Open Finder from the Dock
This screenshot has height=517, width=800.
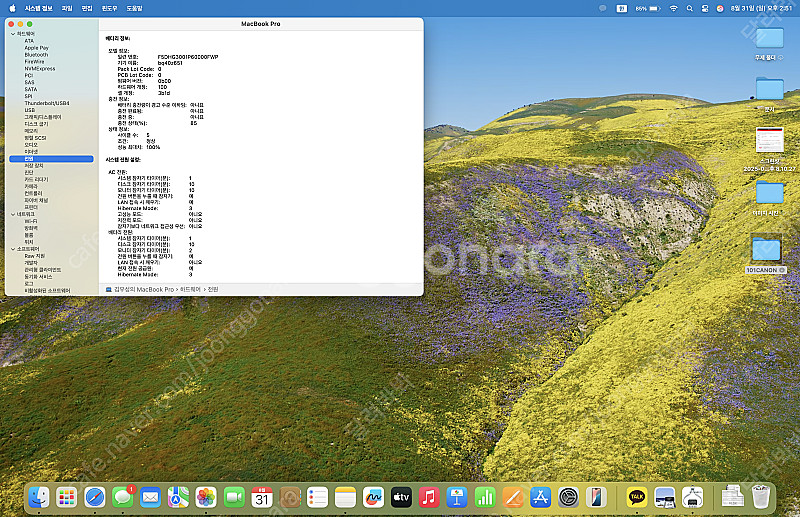point(39,497)
